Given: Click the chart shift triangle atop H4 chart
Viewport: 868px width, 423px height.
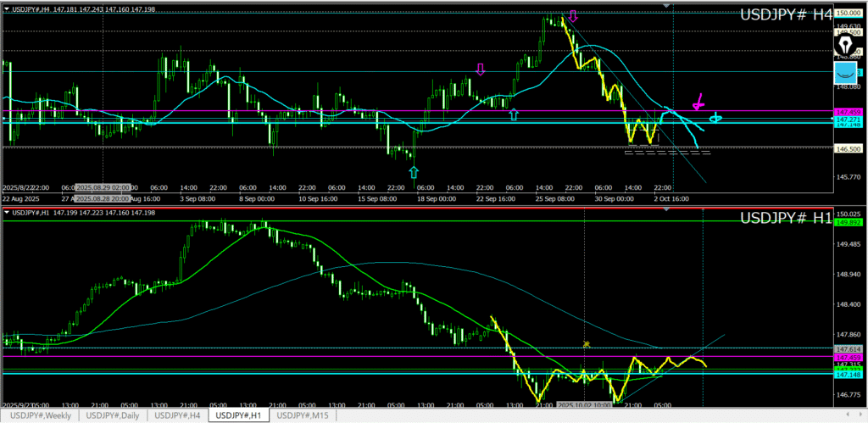Looking at the screenshot, I should pyautogui.click(x=668, y=6).
